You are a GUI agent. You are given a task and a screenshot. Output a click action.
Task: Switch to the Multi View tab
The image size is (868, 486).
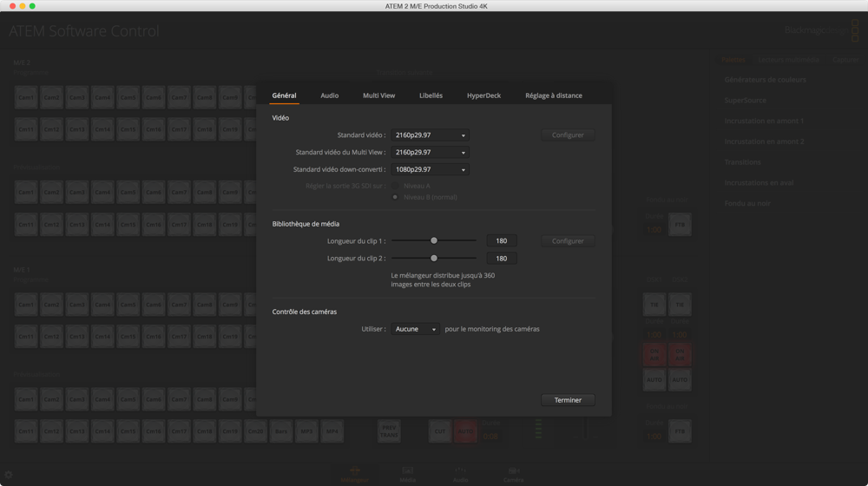378,95
